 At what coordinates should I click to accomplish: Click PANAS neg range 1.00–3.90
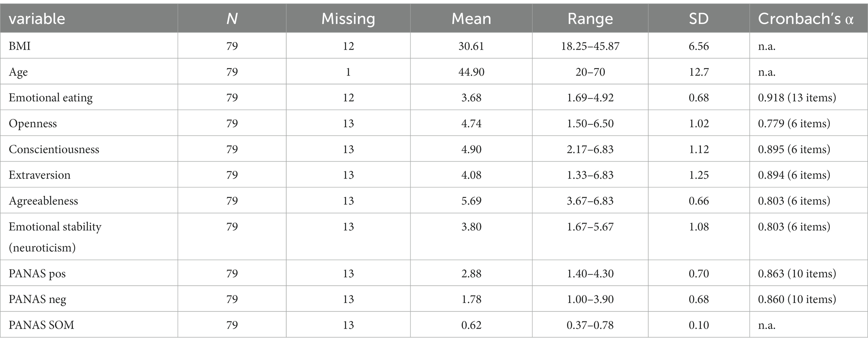pos(590,299)
